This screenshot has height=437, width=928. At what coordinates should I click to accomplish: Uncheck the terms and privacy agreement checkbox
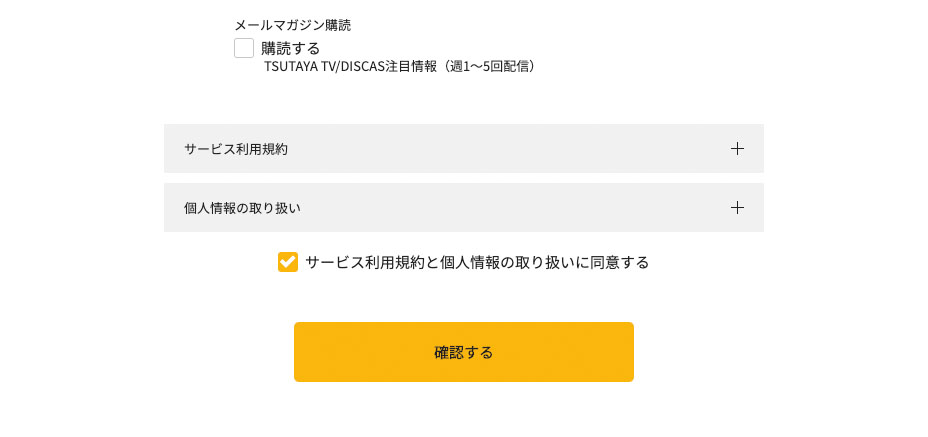point(288,262)
